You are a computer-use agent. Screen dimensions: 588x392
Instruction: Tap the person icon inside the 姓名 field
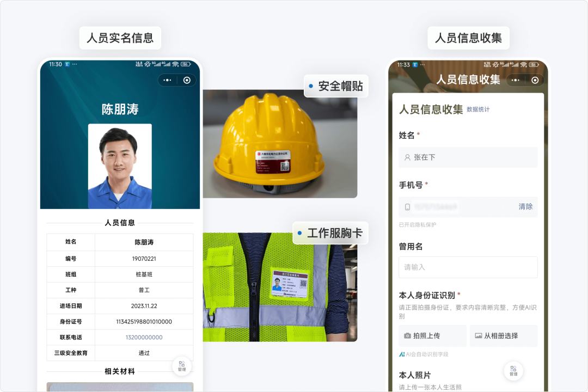point(407,157)
